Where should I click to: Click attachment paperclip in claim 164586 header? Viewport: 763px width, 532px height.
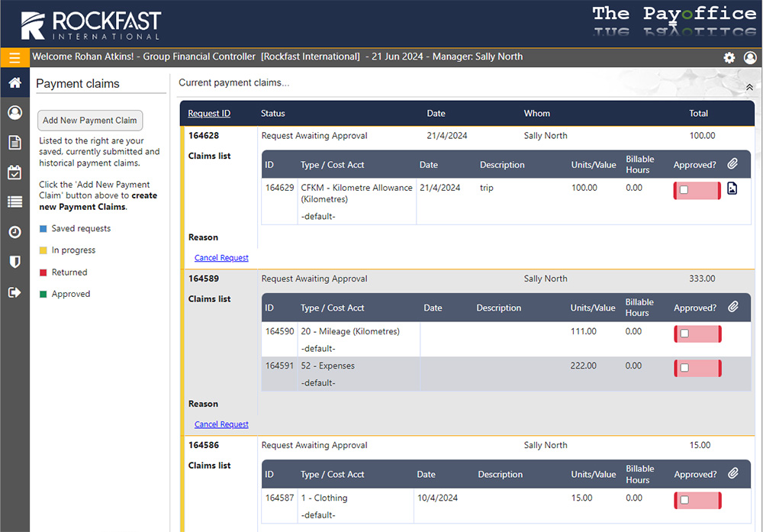pos(732,473)
